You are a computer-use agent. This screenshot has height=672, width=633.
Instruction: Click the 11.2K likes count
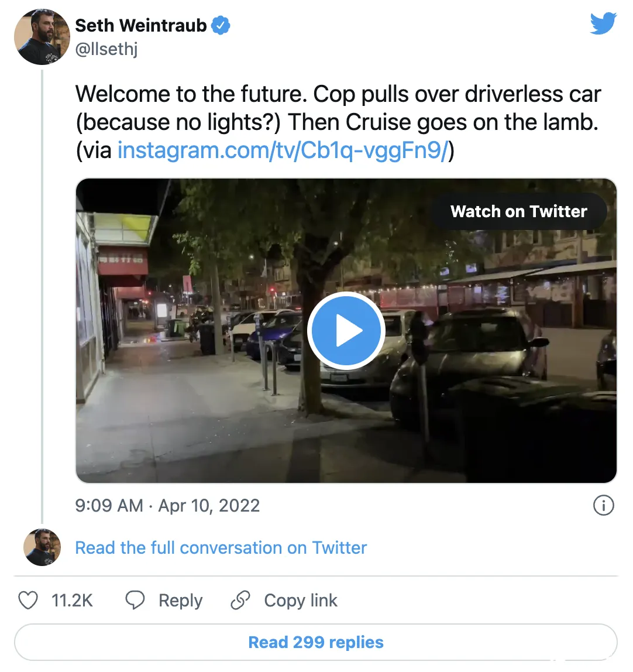(72, 601)
